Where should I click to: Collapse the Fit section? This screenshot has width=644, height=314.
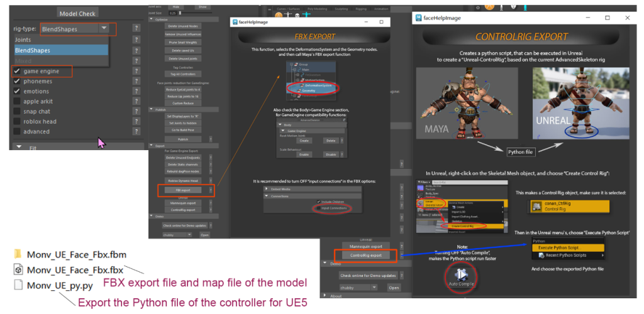click(78, 147)
